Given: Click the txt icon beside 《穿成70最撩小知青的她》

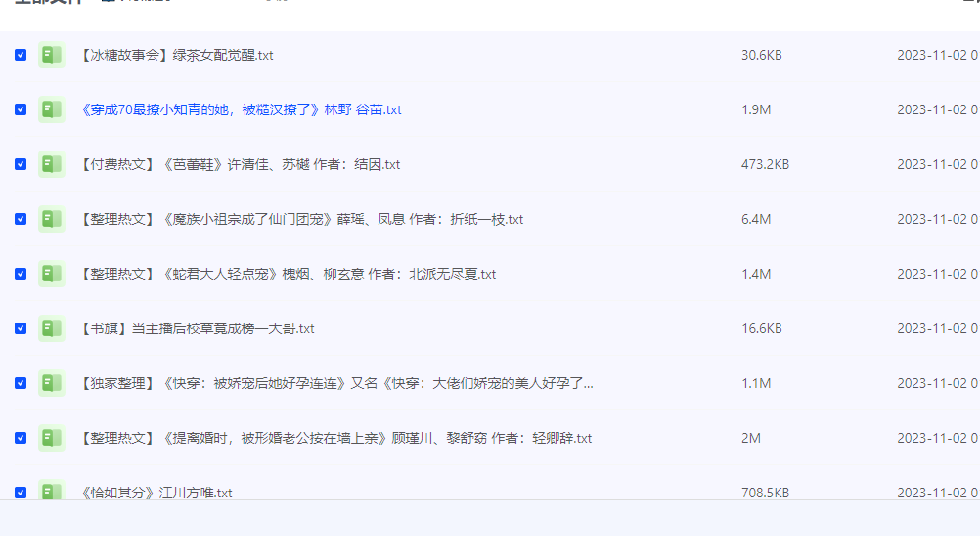Looking at the screenshot, I should (51, 110).
